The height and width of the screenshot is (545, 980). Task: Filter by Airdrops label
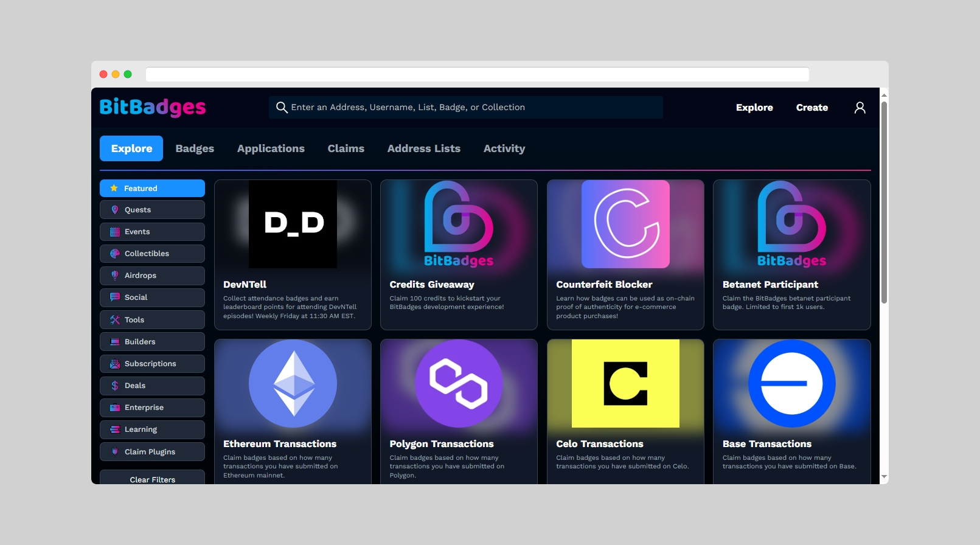[x=141, y=276]
